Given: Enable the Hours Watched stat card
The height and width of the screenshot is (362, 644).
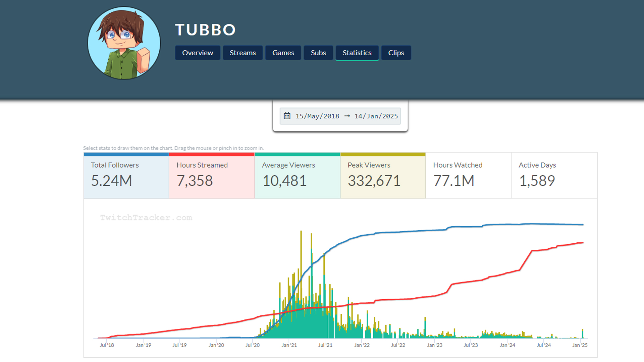Looking at the screenshot, I should pyautogui.click(x=469, y=176).
